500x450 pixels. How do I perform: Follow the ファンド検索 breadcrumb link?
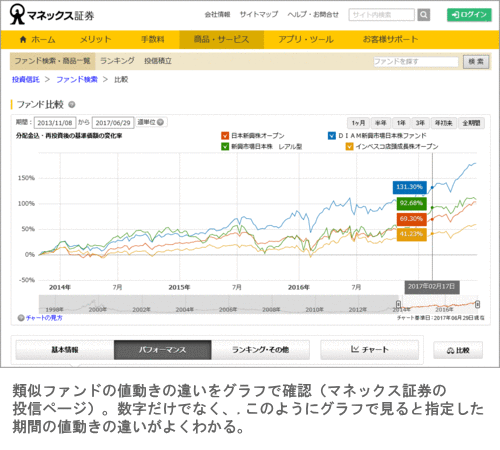coord(77,80)
